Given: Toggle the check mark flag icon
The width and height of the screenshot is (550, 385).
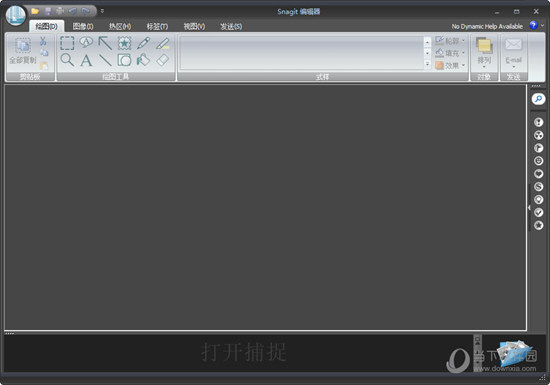Looking at the screenshot, I should (538, 212).
